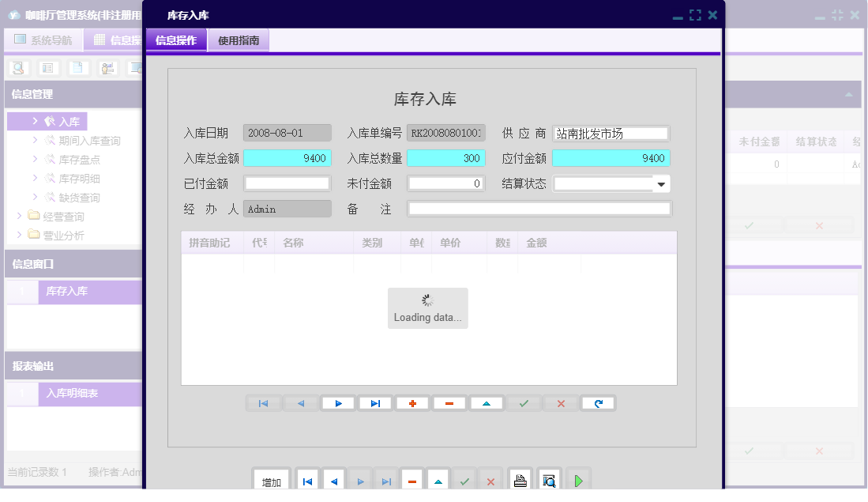The width and height of the screenshot is (868, 502).
Task: Delete the current record using the minus icon
Action: pyautogui.click(x=449, y=403)
